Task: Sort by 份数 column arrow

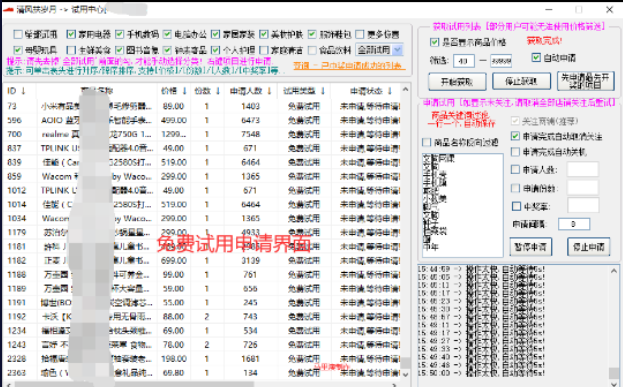Action: pyautogui.click(x=218, y=91)
